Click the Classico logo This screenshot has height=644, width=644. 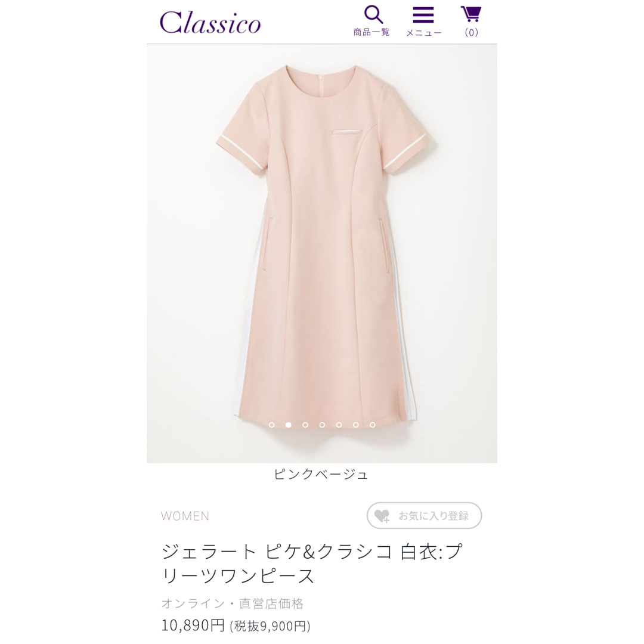[x=210, y=22]
